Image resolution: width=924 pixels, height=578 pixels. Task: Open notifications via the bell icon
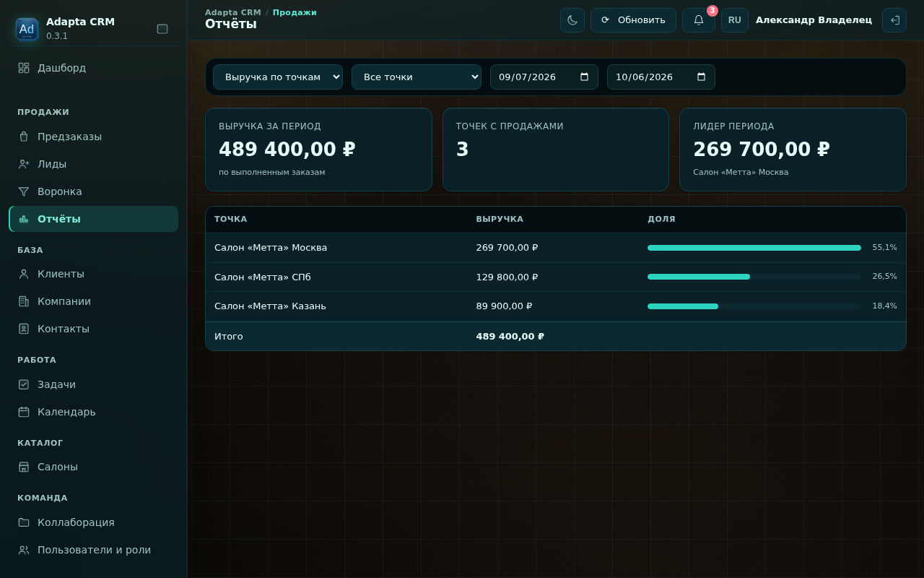(699, 20)
